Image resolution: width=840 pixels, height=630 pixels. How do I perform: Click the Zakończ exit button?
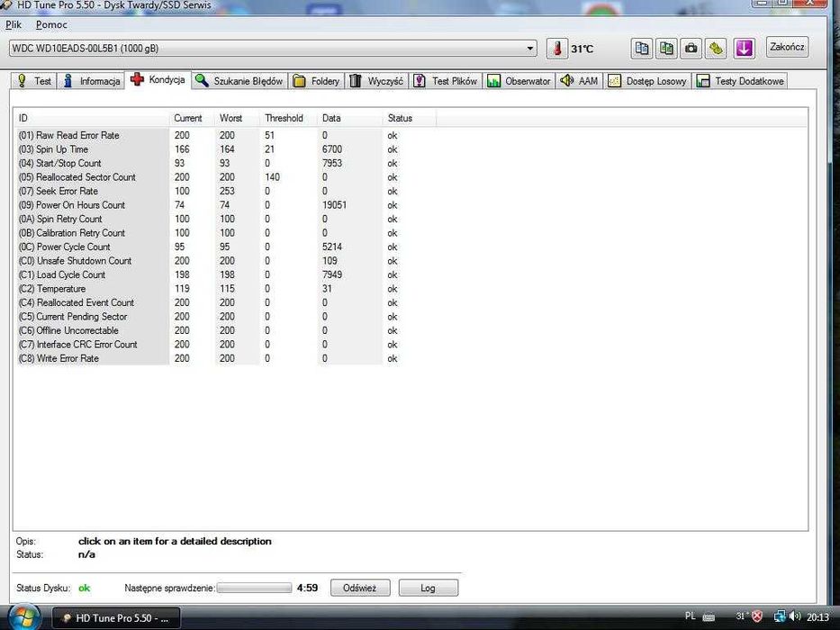tap(787, 47)
